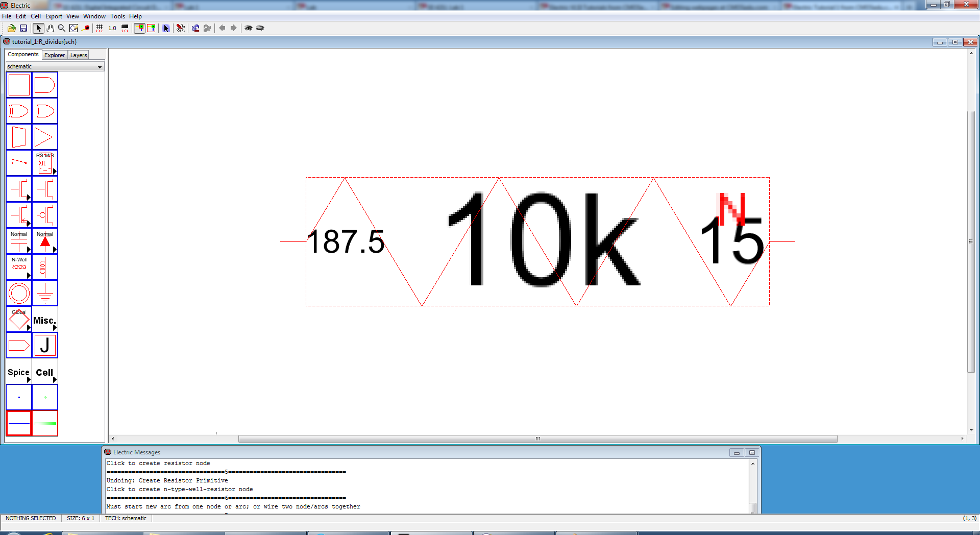
Task: Place an inductor from the component palette
Action: tap(45, 267)
